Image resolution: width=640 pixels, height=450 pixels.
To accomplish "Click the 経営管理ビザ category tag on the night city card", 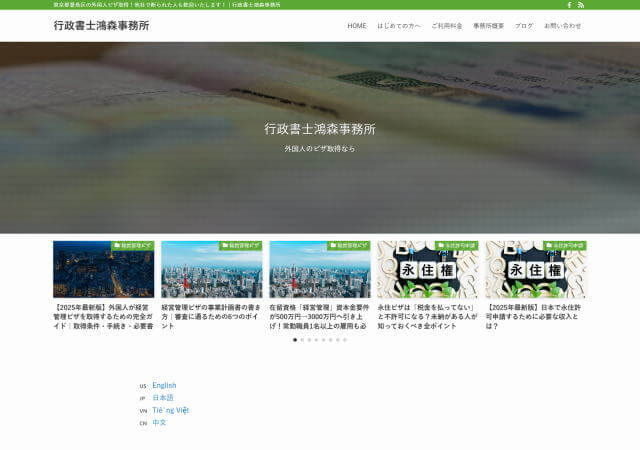I will pos(133,245).
